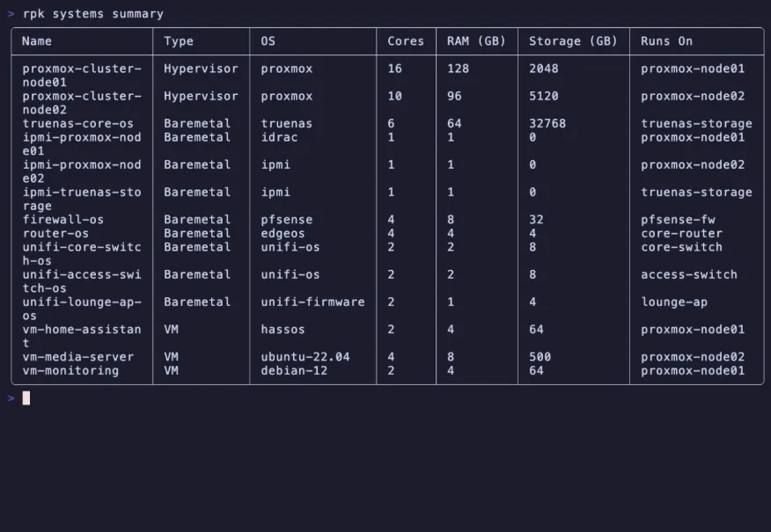Viewport: 771px width, 532px height.
Task: Click 'VM' type in vm-monitoring row
Action: (x=171, y=371)
